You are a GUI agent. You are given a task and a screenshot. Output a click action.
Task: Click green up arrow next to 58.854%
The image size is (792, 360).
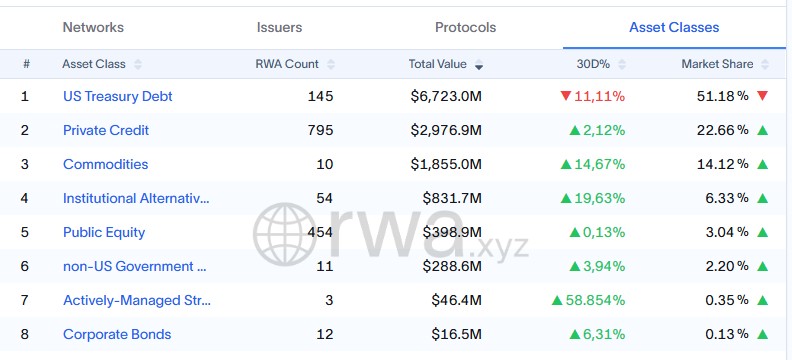click(557, 300)
